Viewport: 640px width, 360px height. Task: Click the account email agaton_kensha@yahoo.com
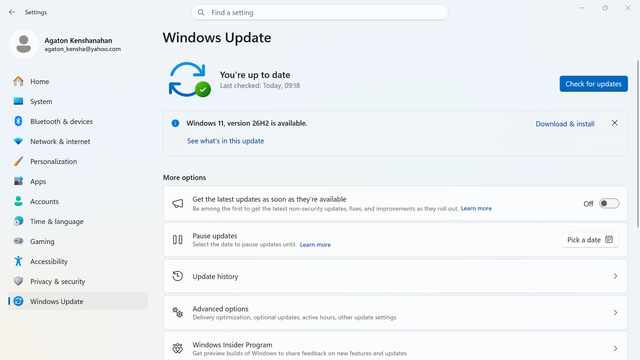pos(82,49)
